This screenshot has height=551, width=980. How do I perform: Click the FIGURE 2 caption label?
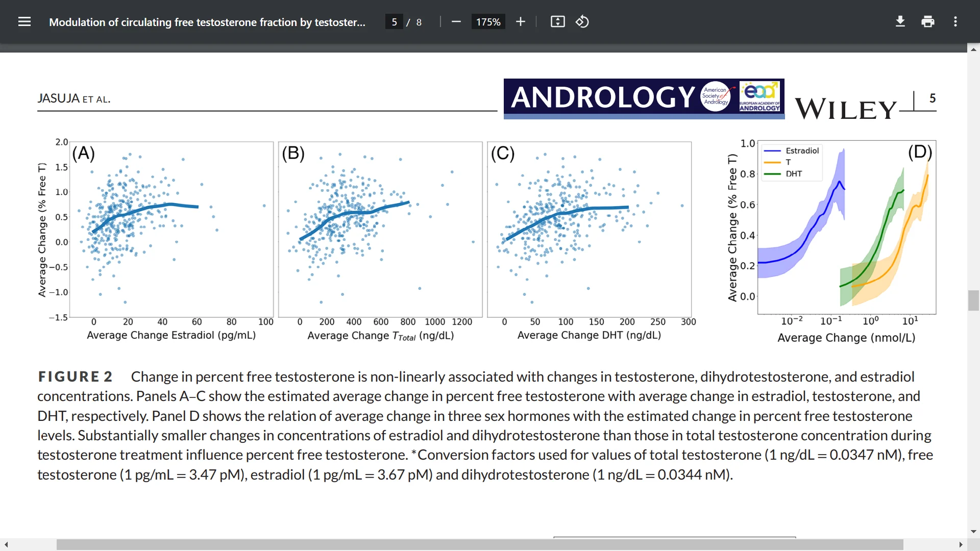pyautogui.click(x=75, y=377)
